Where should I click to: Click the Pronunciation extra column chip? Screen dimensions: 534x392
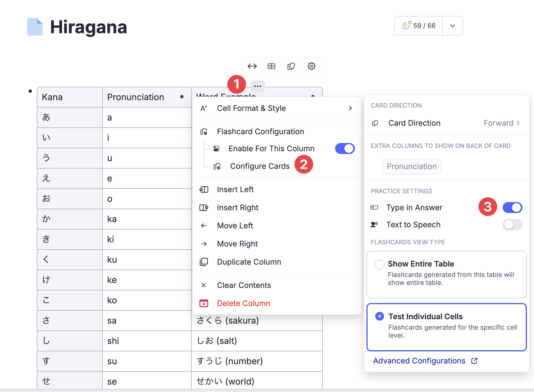pyautogui.click(x=411, y=166)
